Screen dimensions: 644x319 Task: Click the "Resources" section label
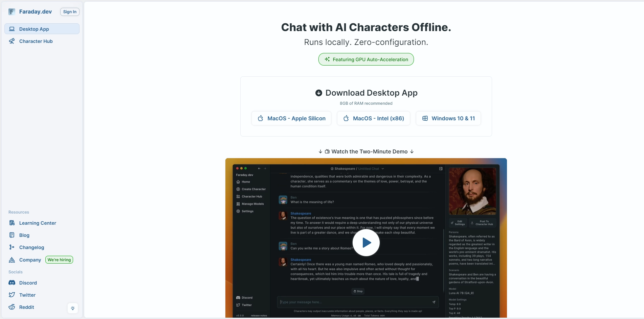(x=19, y=212)
